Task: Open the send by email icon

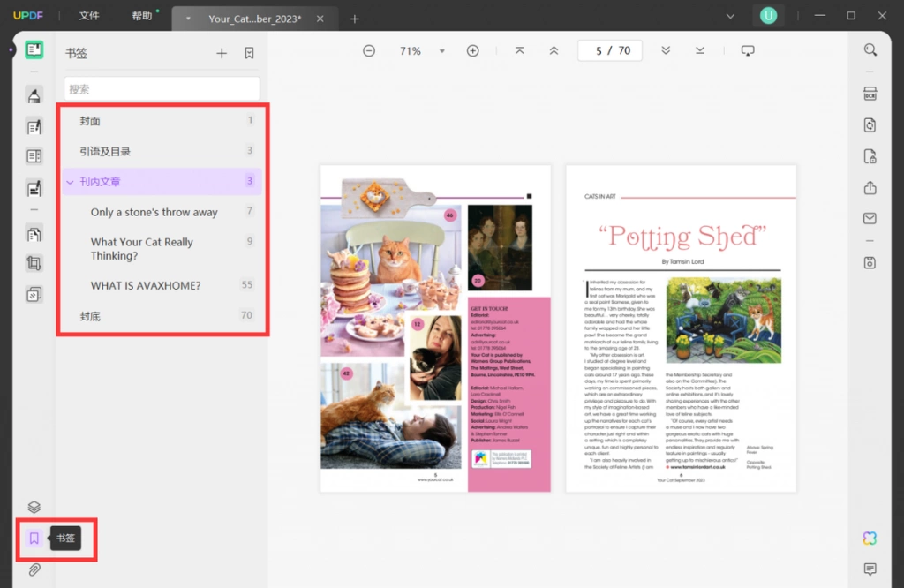Action: point(870,218)
